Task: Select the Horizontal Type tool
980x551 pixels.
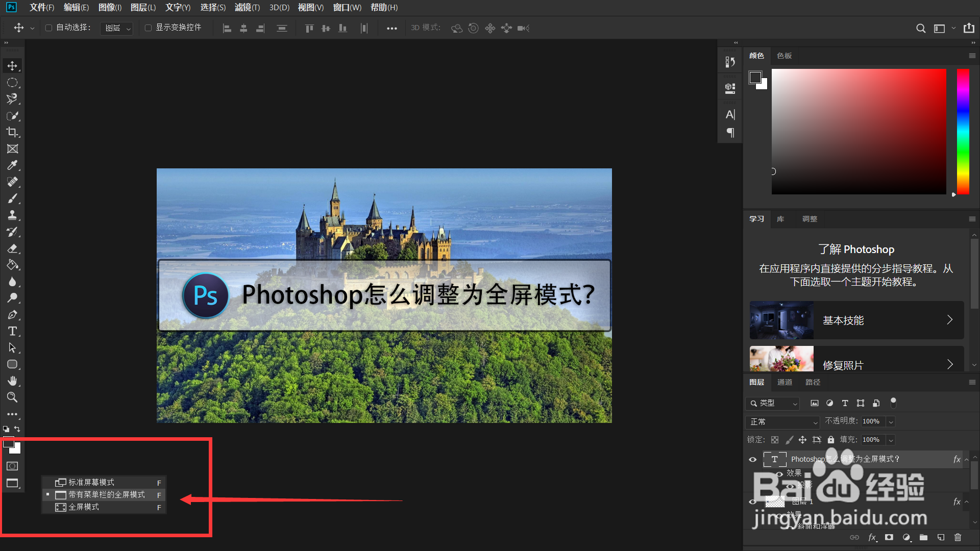Action: click(x=12, y=331)
